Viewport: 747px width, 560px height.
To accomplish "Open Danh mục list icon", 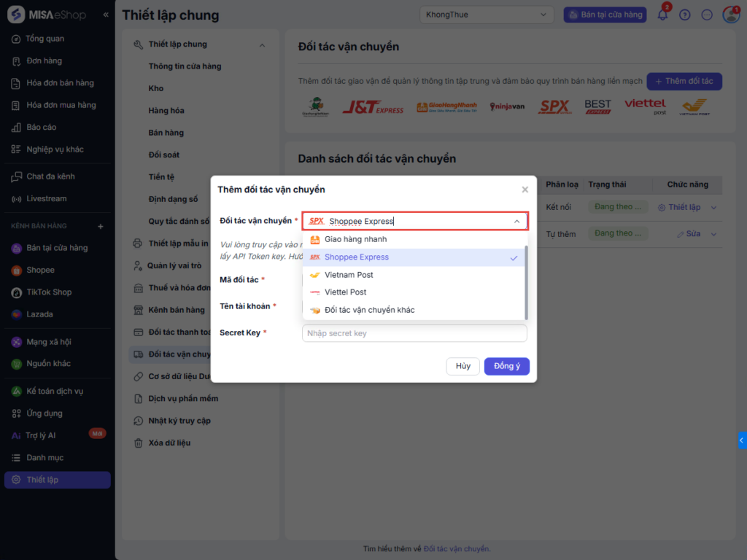I will (x=16, y=458).
